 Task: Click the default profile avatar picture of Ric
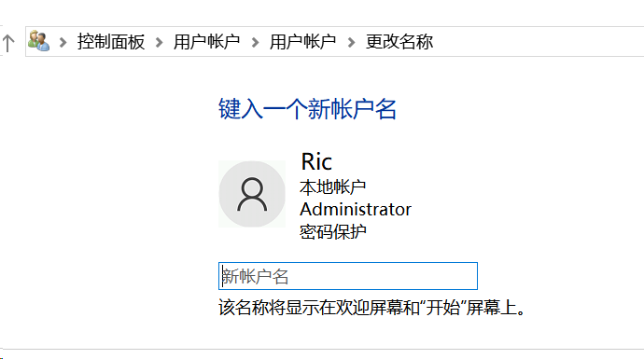252,194
